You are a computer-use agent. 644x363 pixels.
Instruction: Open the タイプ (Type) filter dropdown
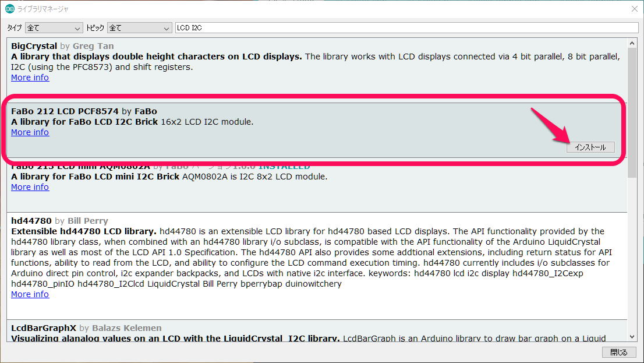point(54,28)
